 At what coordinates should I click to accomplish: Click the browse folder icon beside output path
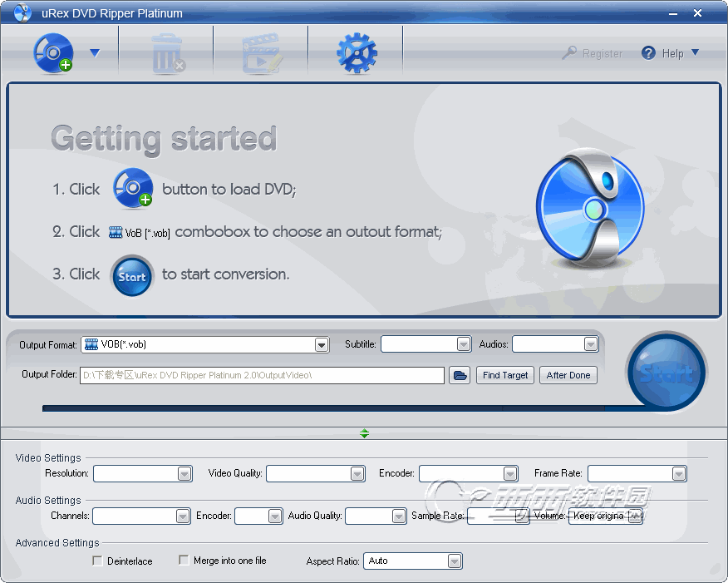point(460,375)
